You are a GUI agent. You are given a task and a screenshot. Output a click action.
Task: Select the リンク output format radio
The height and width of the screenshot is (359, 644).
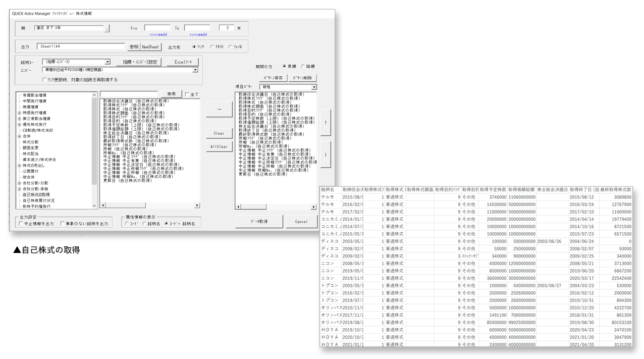tap(194, 47)
